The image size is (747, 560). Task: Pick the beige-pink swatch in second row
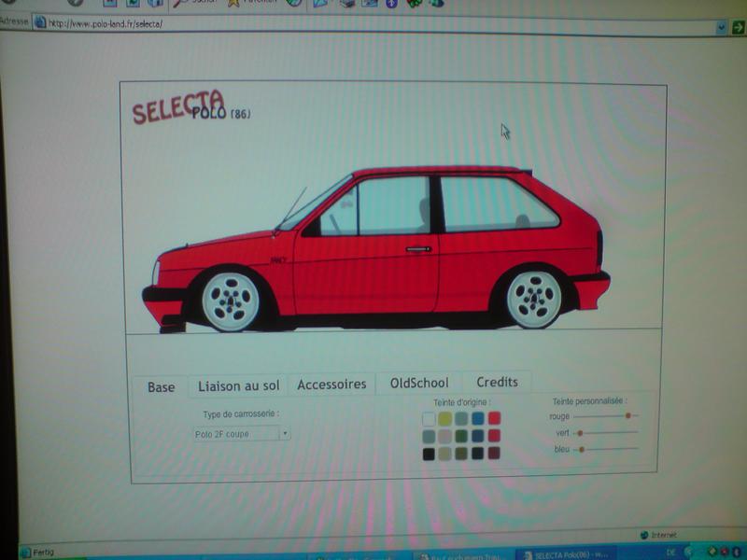click(x=445, y=436)
